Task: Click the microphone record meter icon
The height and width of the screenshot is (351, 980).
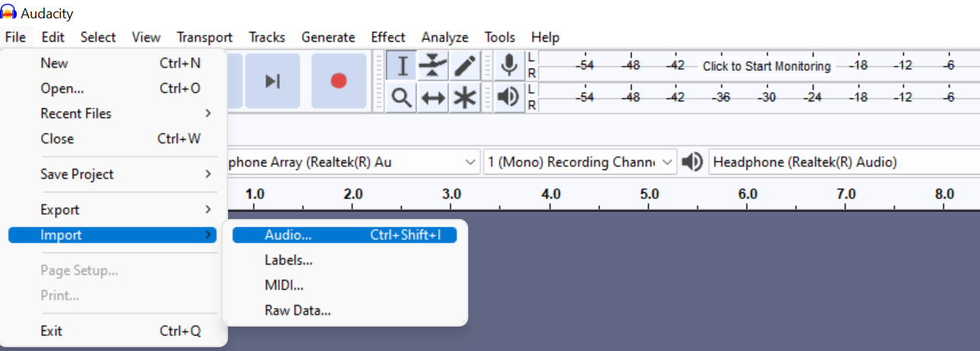Action: 509,66
